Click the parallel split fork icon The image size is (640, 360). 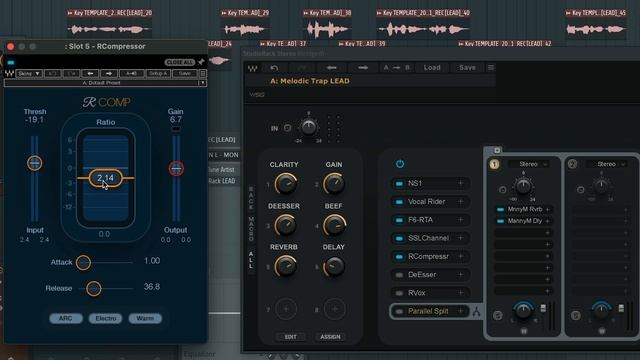pyautogui.click(x=476, y=312)
